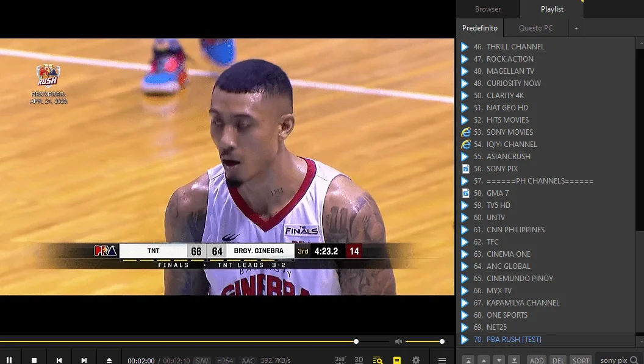Open the control panel gear icon
644x364 pixels.
click(x=416, y=360)
